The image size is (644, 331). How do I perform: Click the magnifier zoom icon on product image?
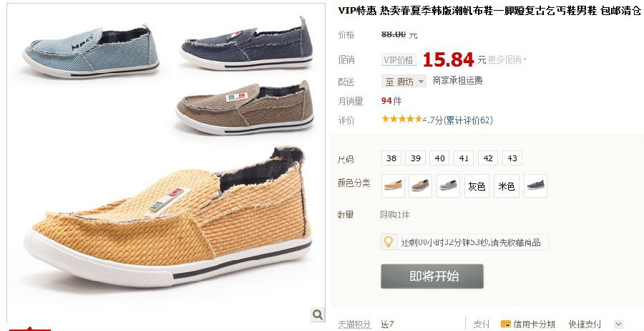pos(318,315)
